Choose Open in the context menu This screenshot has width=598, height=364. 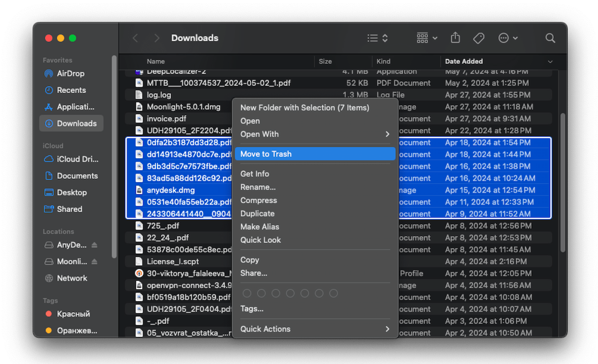pos(315,121)
